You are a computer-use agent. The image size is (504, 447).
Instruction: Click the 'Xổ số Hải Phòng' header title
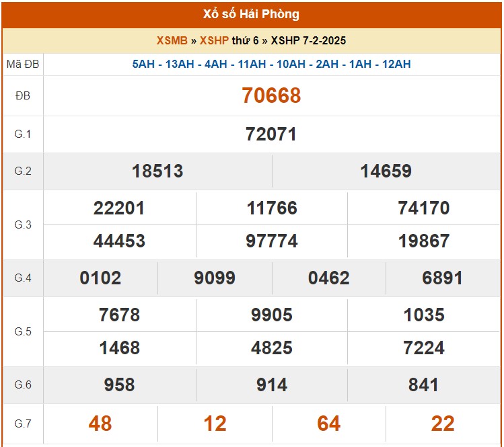251,14
